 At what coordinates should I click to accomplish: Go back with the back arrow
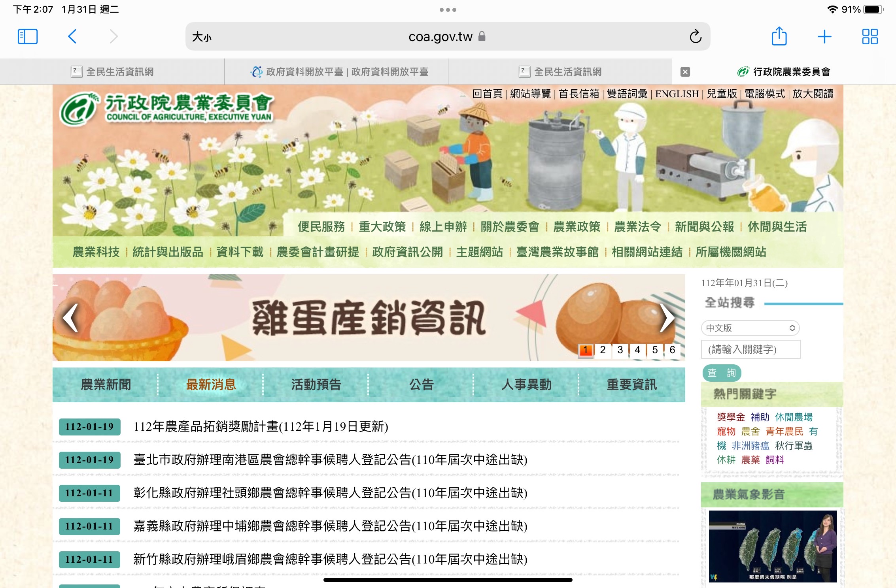(72, 37)
